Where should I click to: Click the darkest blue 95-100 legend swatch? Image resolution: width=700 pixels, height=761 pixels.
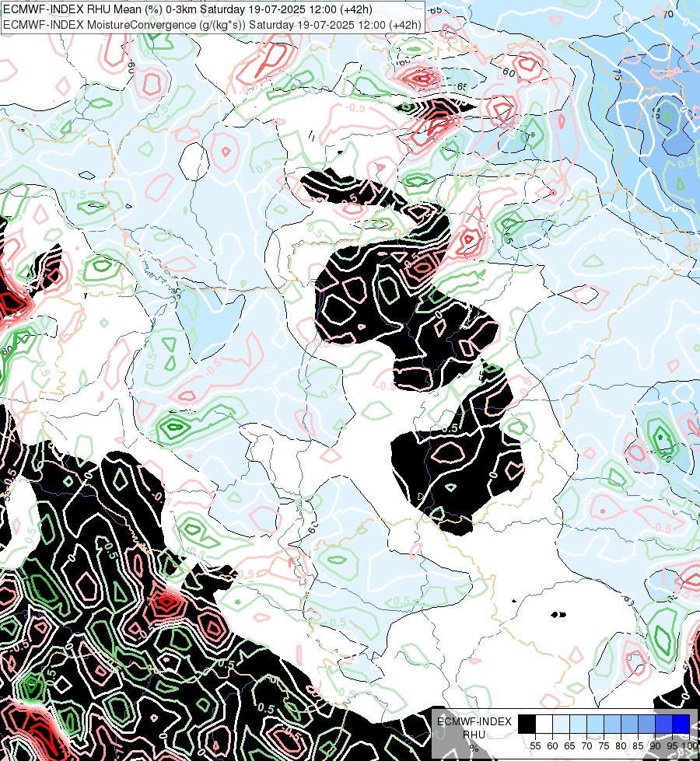(681, 724)
